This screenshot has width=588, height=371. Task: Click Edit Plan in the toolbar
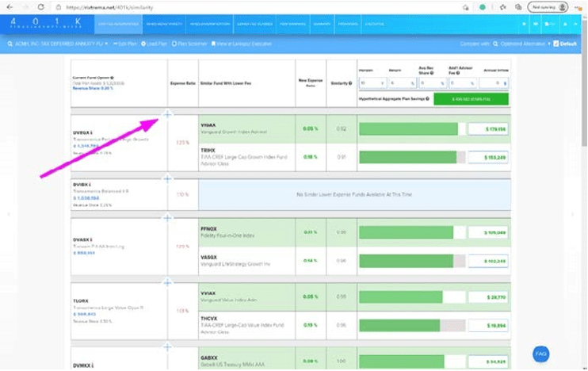124,44
